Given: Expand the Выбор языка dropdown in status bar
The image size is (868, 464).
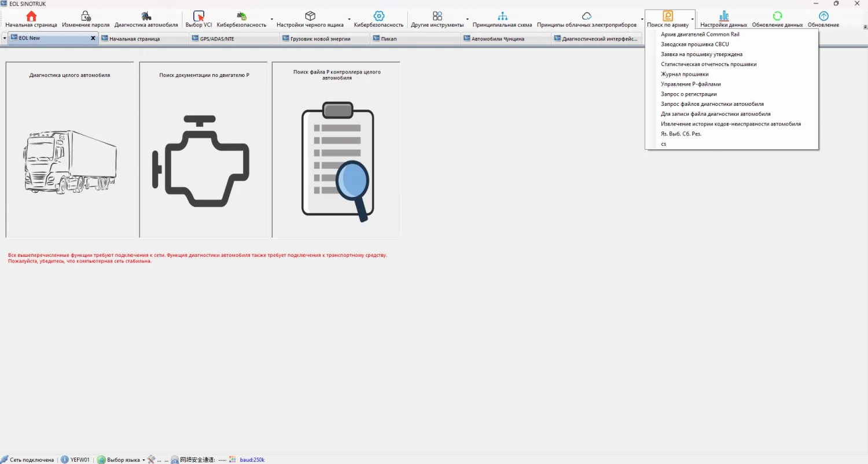Looking at the screenshot, I should (144, 460).
